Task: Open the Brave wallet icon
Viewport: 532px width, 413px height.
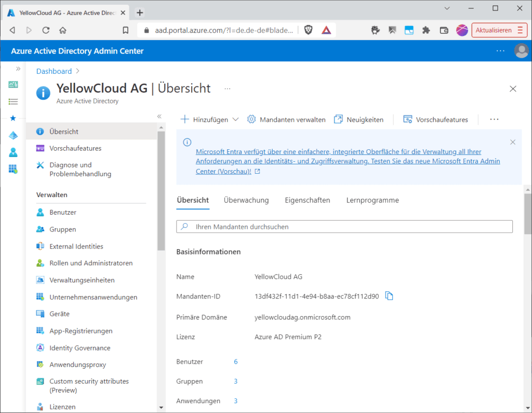Action: (444, 30)
